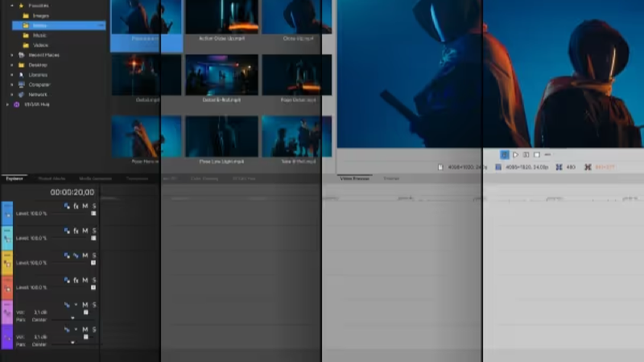Screen dimensions: 644x362
Task: Open track FX on the blue video track
Action: (76, 207)
